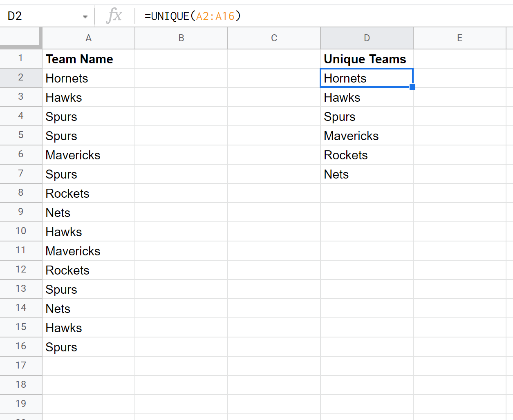Select row 1 header
This screenshot has width=513, height=420.
tap(20, 58)
